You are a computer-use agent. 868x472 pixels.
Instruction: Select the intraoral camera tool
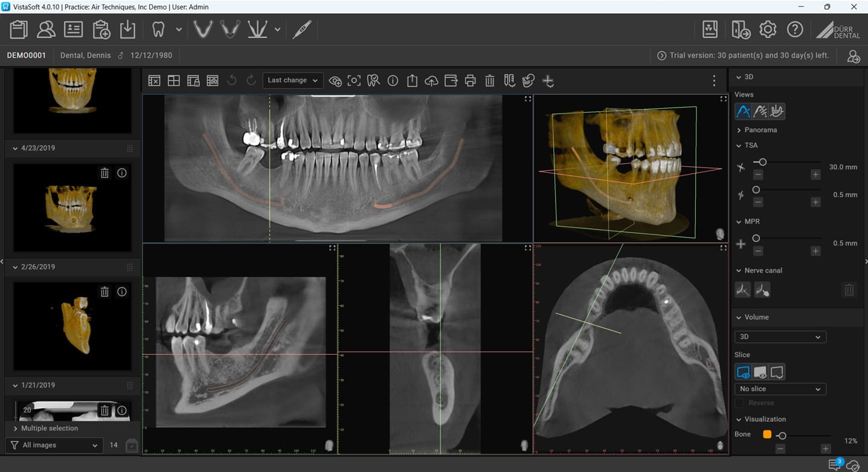point(301,28)
